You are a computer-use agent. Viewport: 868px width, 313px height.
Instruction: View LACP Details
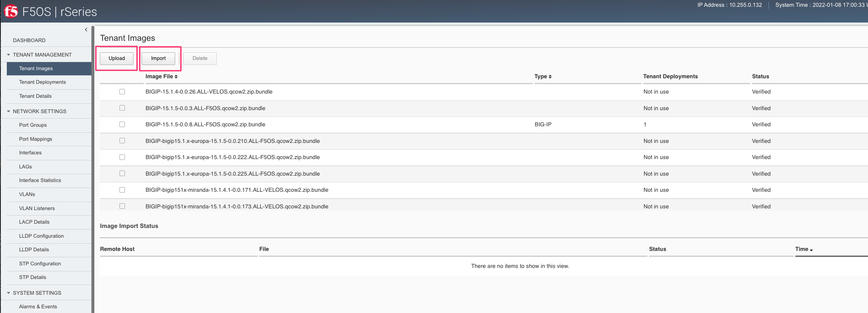[34, 222]
